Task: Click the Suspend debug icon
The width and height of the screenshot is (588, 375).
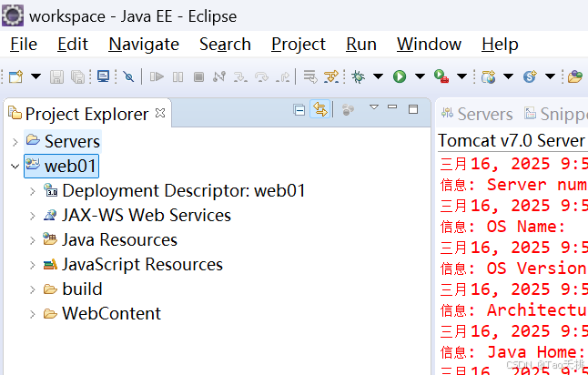Action: click(x=177, y=76)
